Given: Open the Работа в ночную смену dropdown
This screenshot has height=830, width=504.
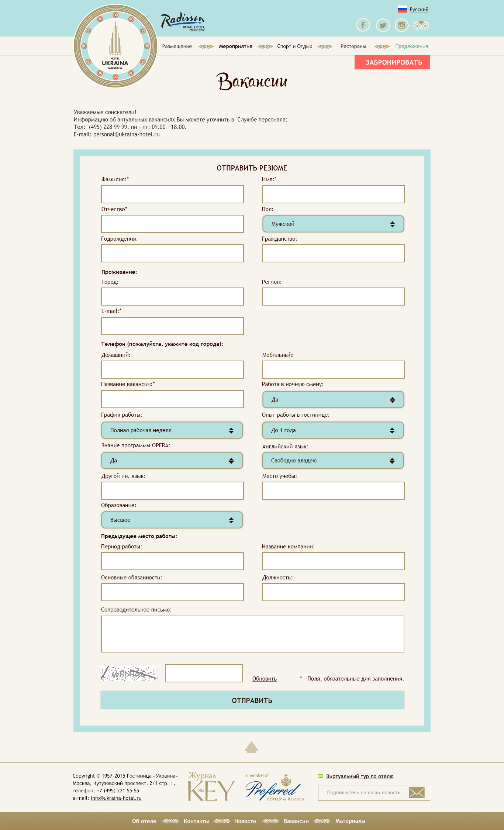Looking at the screenshot, I should point(333,400).
